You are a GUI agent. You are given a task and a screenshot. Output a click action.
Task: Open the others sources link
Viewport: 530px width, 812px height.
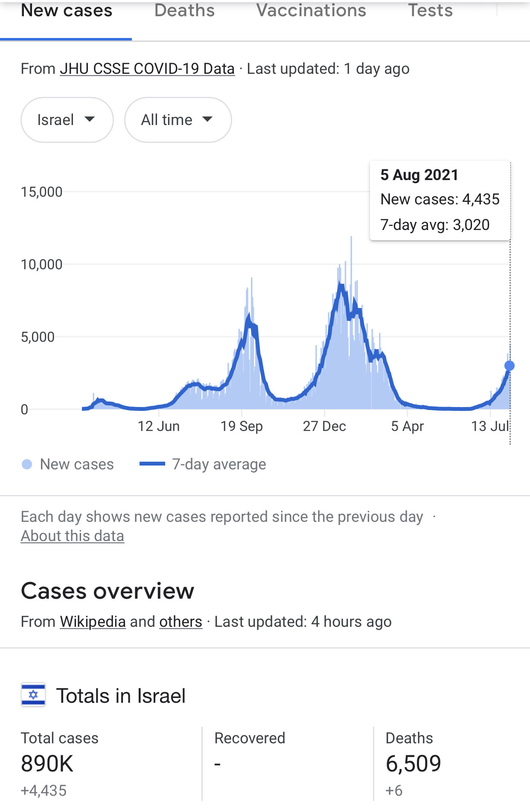181,622
